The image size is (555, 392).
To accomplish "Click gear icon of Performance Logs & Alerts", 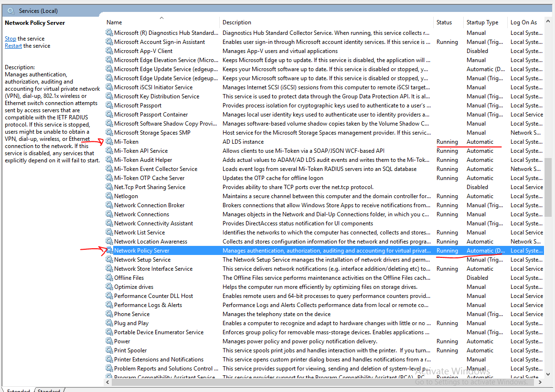I will point(109,305).
